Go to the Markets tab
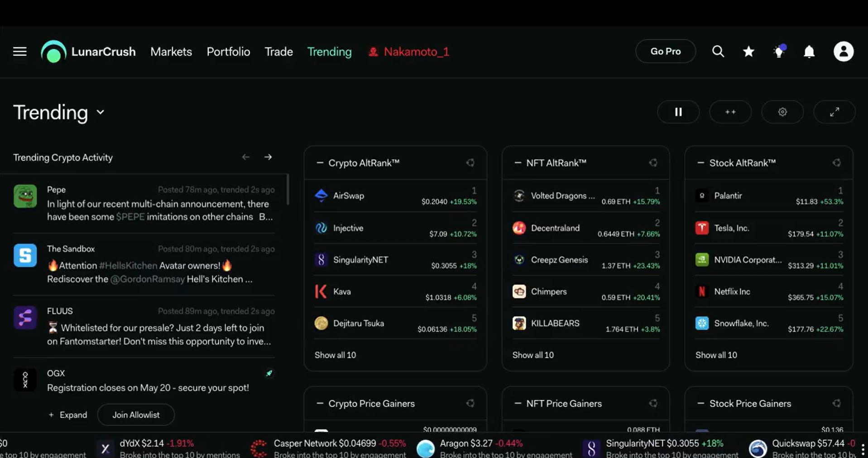 click(171, 52)
